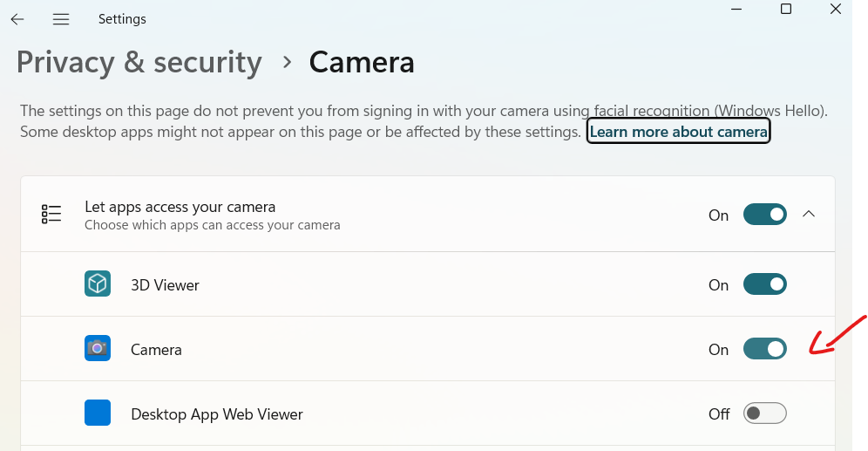Image resolution: width=868 pixels, height=451 pixels.
Task: Disable camera access for 3D Viewer
Action: point(765,284)
